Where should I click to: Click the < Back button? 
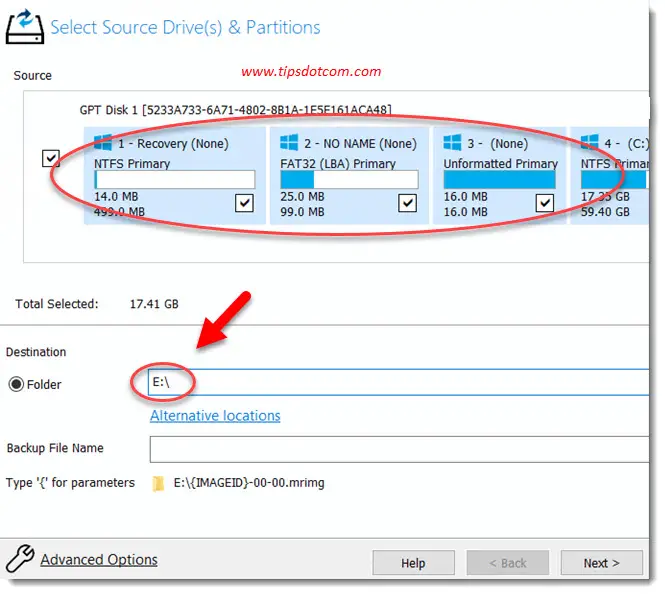(507, 563)
